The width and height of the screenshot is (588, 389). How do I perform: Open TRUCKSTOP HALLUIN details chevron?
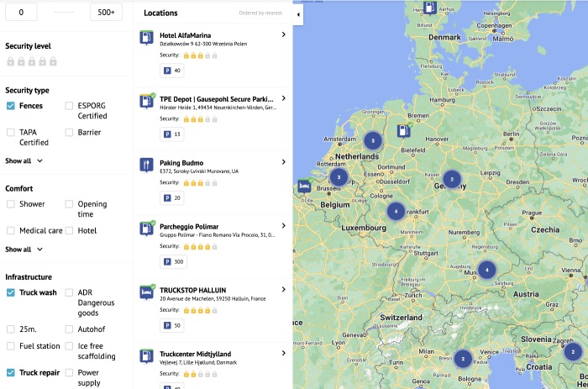point(284,290)
